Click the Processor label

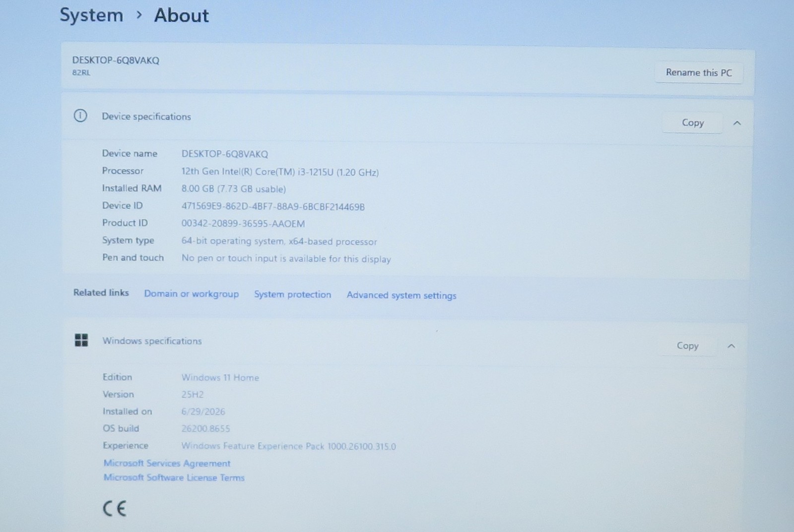coord(123,171)
